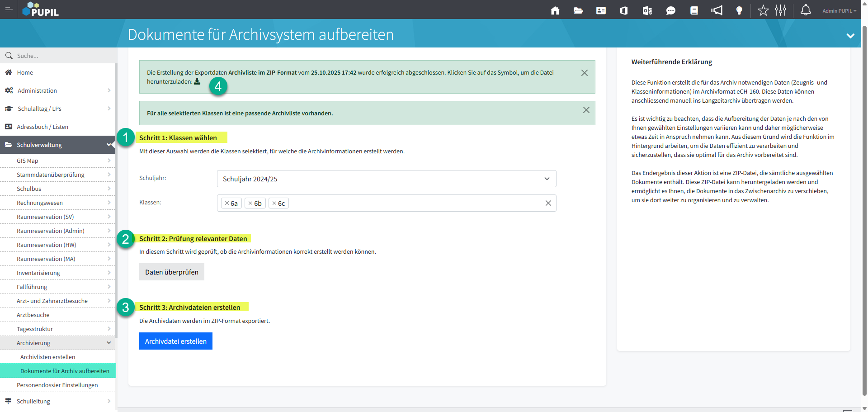This screenshot has width=868, height=412.
Task: Click the chat speech bubble icon
Action: tap(670, 10)
